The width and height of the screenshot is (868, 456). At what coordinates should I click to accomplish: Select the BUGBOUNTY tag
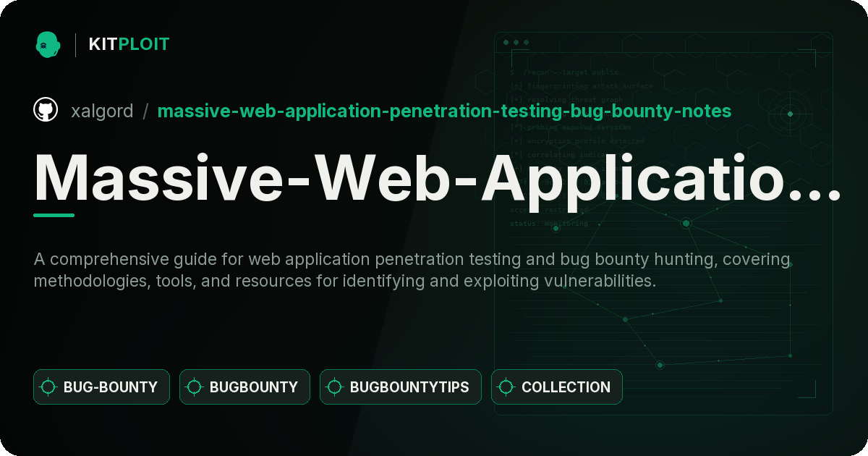click(244, 387)
